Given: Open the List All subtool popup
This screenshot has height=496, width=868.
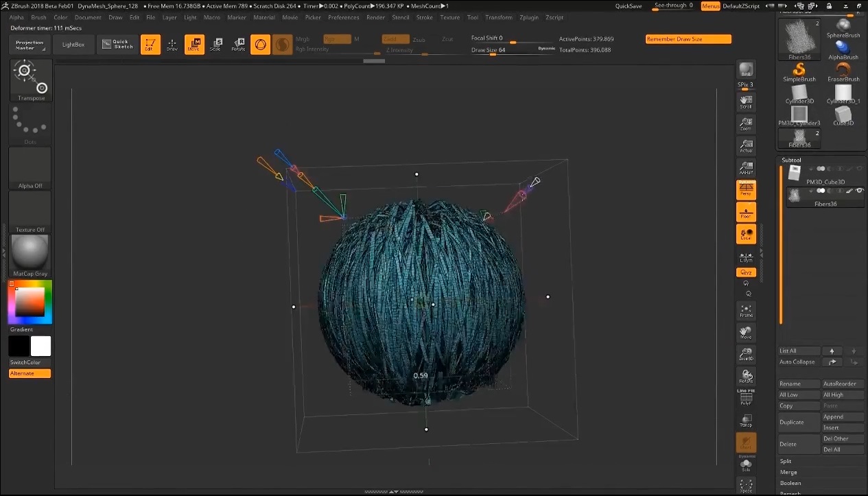Looking at the screenshot, I should coord(799,351).
